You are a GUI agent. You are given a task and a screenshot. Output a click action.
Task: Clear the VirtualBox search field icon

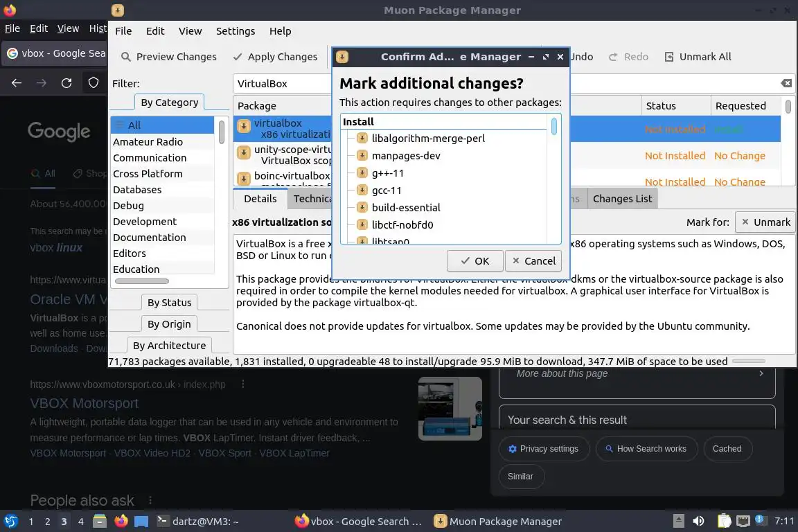coord(786,84)
